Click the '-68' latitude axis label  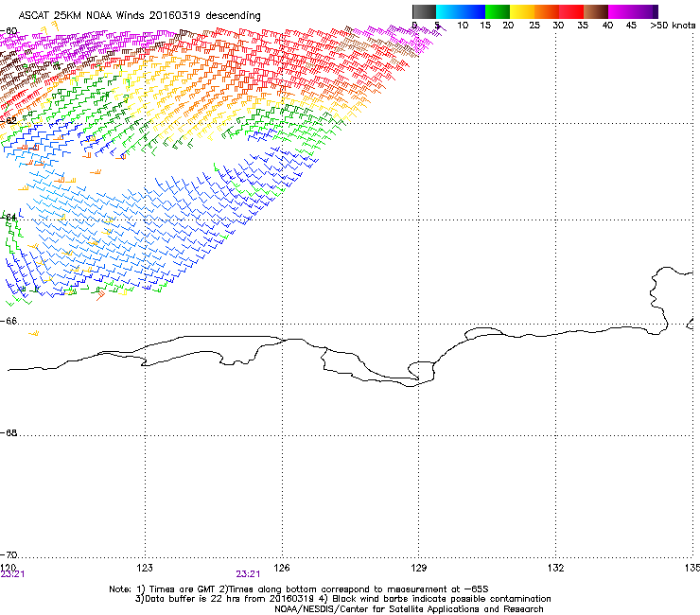coord(9,432)
